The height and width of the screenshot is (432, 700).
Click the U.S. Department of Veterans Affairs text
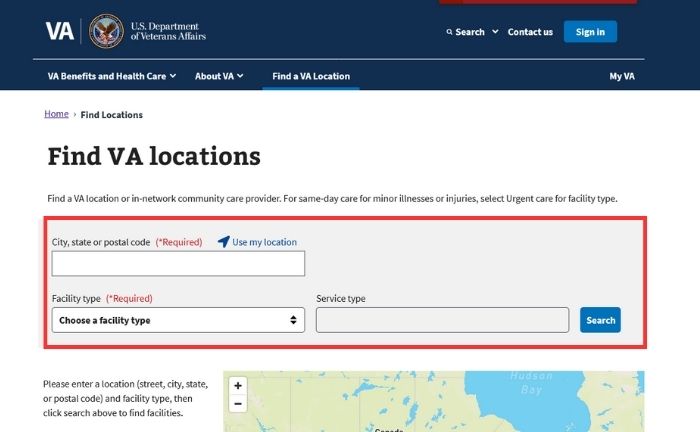(168, 31)
